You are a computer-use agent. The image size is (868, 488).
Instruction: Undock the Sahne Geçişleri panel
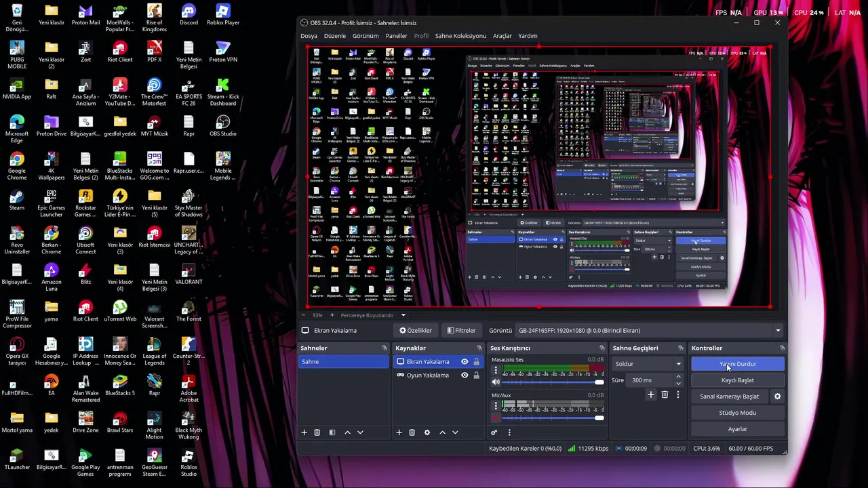coord(680,348)
